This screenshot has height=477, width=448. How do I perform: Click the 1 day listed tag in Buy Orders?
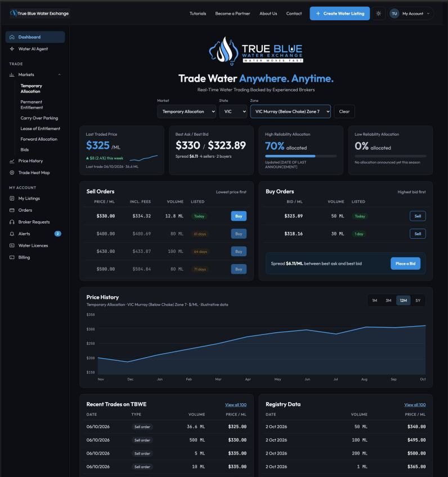pyautogui.click(x=359, y=234)
